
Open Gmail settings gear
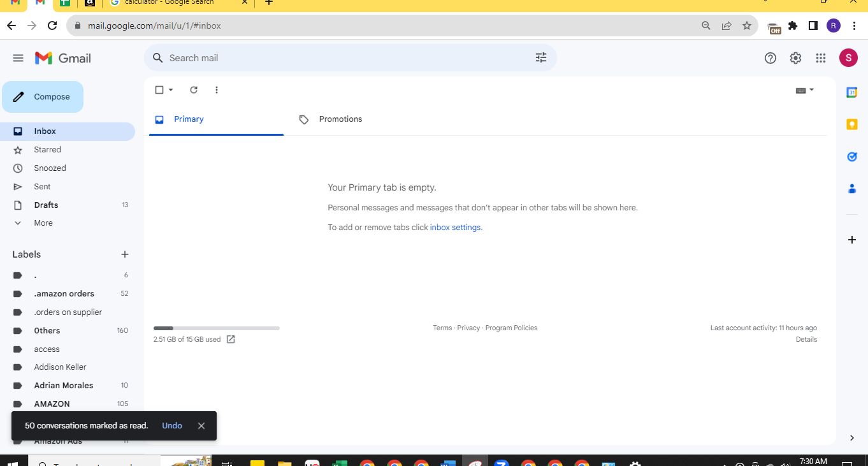tap(795, 58)
